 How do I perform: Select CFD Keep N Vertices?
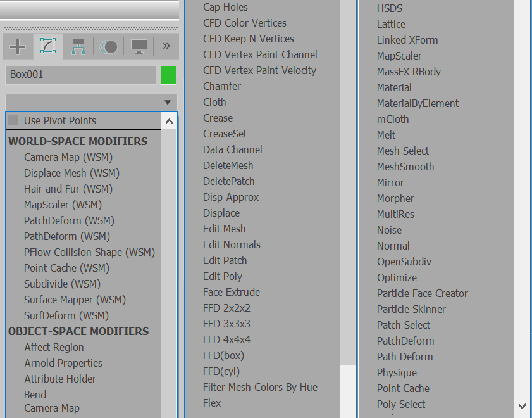coord(249,39)
